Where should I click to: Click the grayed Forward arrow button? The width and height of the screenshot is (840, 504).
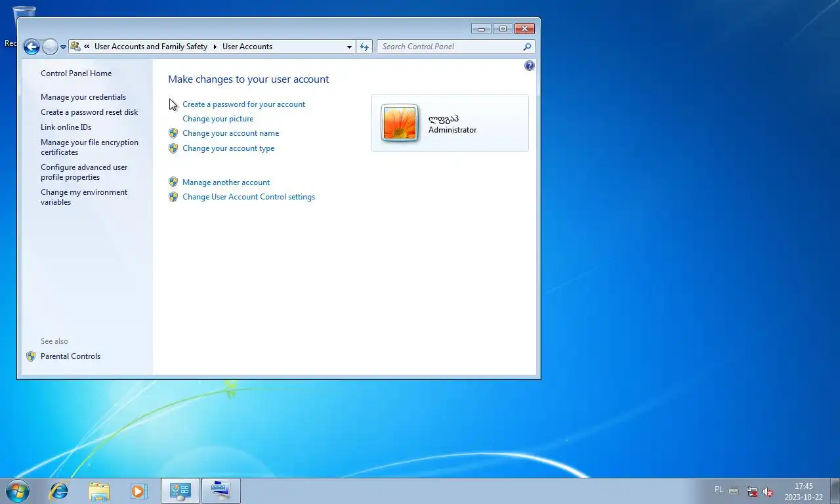pyautogui.click(x=50, y=47)
